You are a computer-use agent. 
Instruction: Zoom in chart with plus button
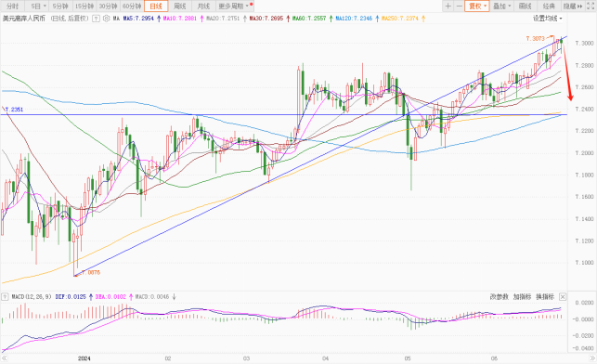click(448, 6)
